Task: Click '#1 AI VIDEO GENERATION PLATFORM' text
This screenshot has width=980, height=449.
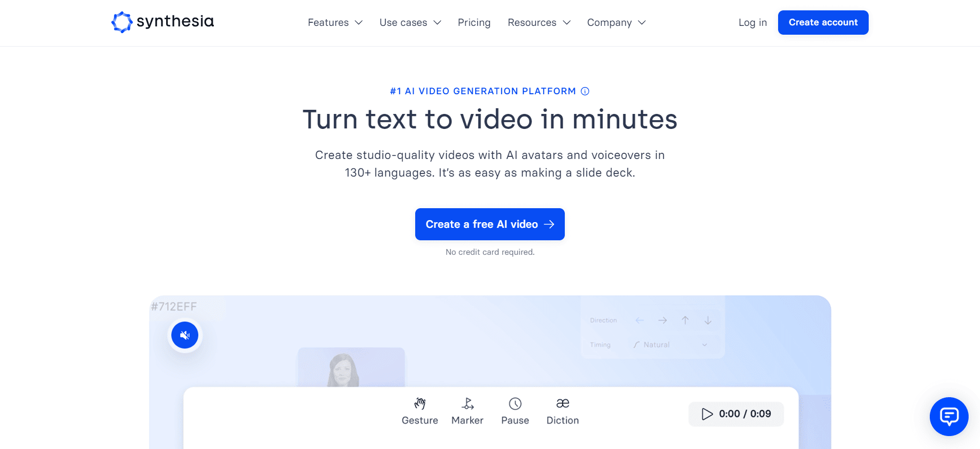Action: click(x=482, y=91)
